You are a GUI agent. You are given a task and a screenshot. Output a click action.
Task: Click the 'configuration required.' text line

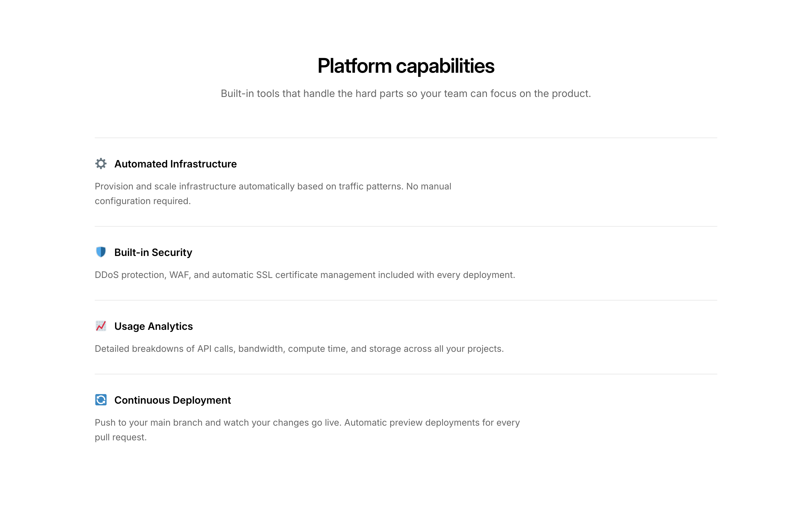point(143,201)
